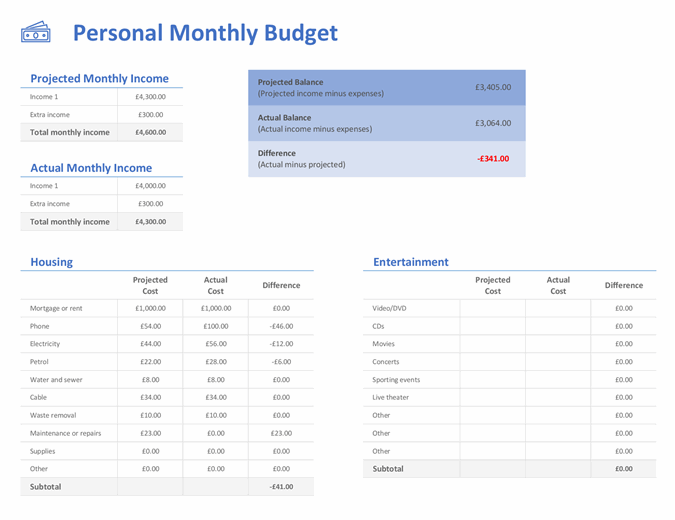Image resolution: width=675 pixels, height=520 pixels.
Task: Select Mortgage or rent projected cost cell
Action: point(150,308)
